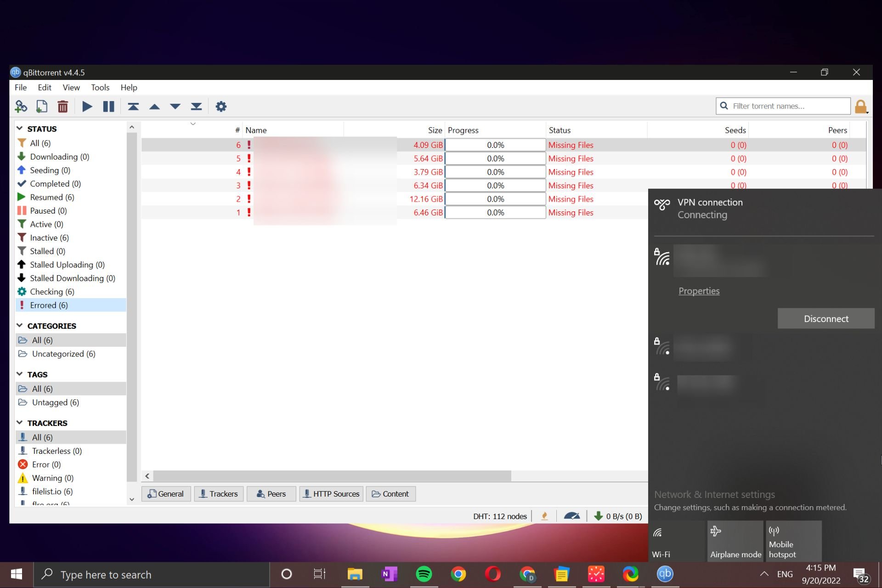Filter by Downloading (0) status
Screen dimensions: 882x588
pos(60,157)
